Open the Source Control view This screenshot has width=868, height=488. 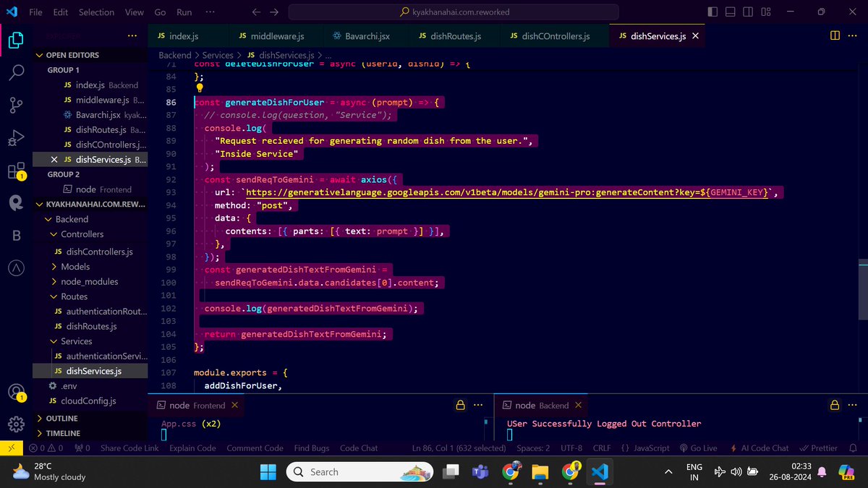click(16, 105)
